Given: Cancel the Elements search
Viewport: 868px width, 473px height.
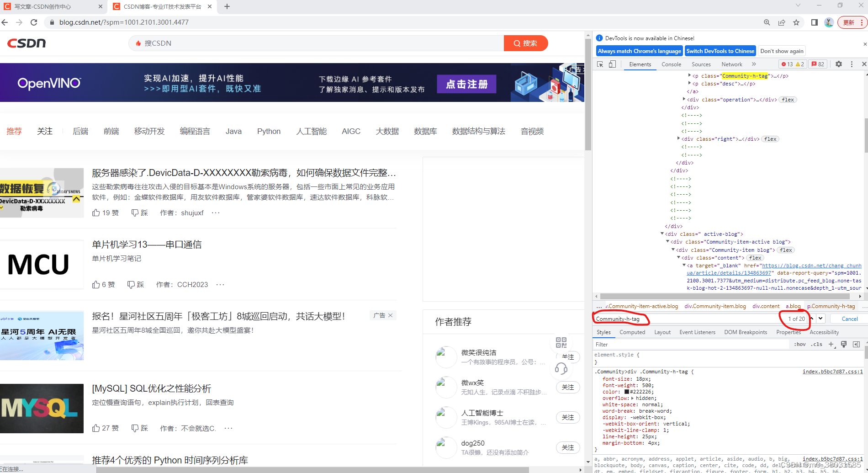Looking at the screenshot, I should [850, 319].
